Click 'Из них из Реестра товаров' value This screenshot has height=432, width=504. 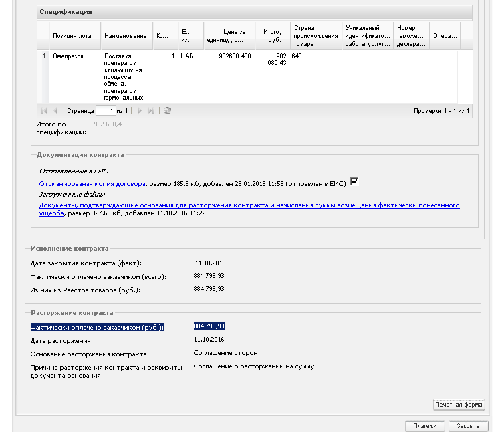tap(209, 288)
